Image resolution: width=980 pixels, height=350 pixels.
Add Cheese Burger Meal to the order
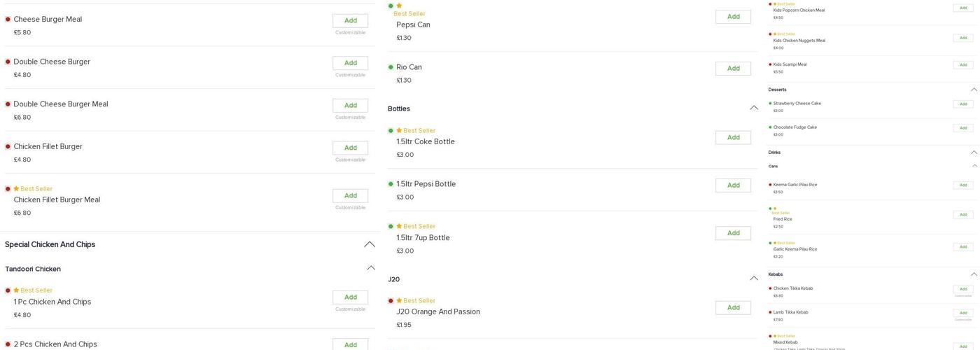pos(350,20)
